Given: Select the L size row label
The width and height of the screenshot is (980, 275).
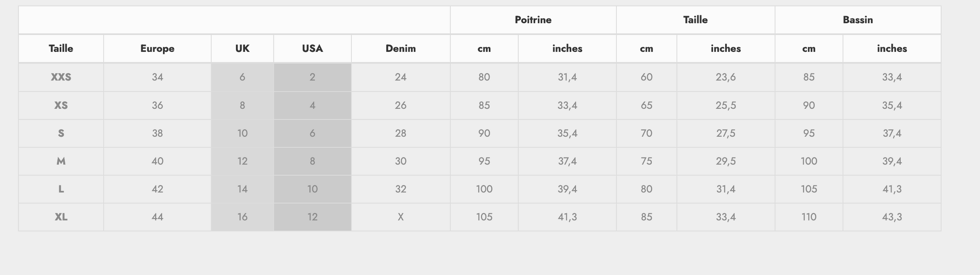Looking at the screenshot, I should (61, 189).
